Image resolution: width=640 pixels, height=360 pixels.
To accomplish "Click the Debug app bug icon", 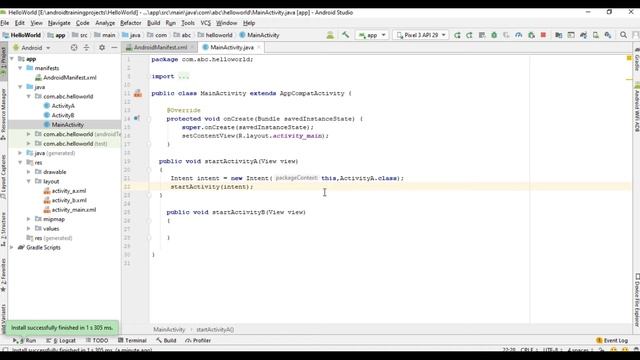I will 494,35.
